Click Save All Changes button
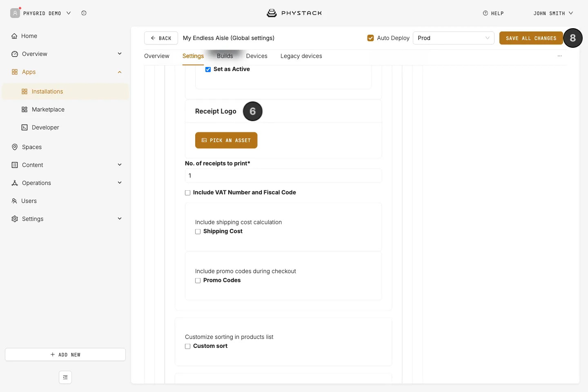The height and width of the screenshot is (392, 588). click(x=531, y=38)
